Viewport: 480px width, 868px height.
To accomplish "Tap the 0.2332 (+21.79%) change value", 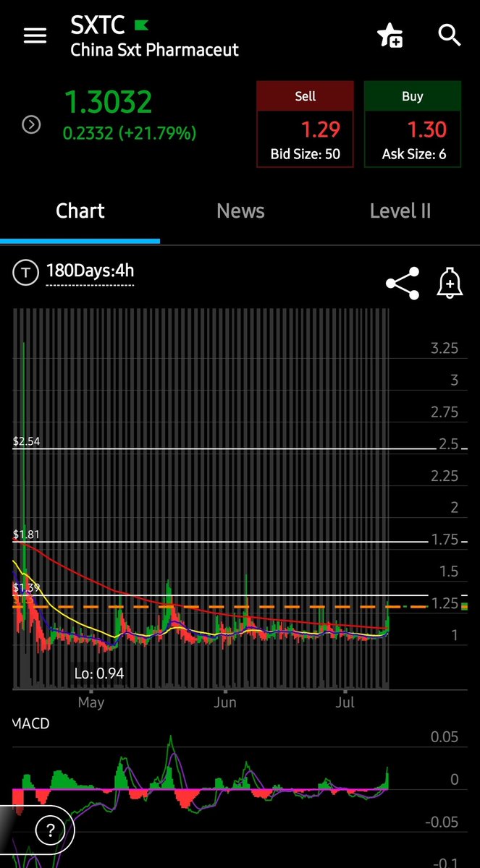I will click(130, 133).
